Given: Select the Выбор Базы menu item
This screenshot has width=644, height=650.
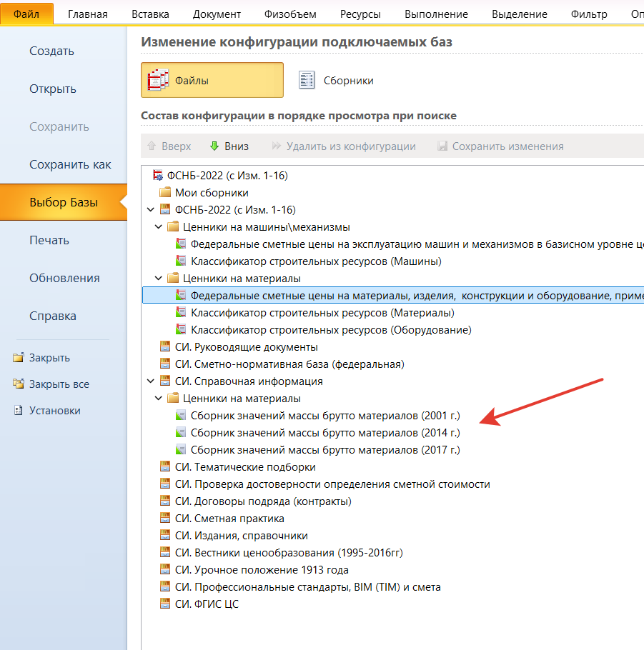Looking at the screenshot, I should (64, 202).
